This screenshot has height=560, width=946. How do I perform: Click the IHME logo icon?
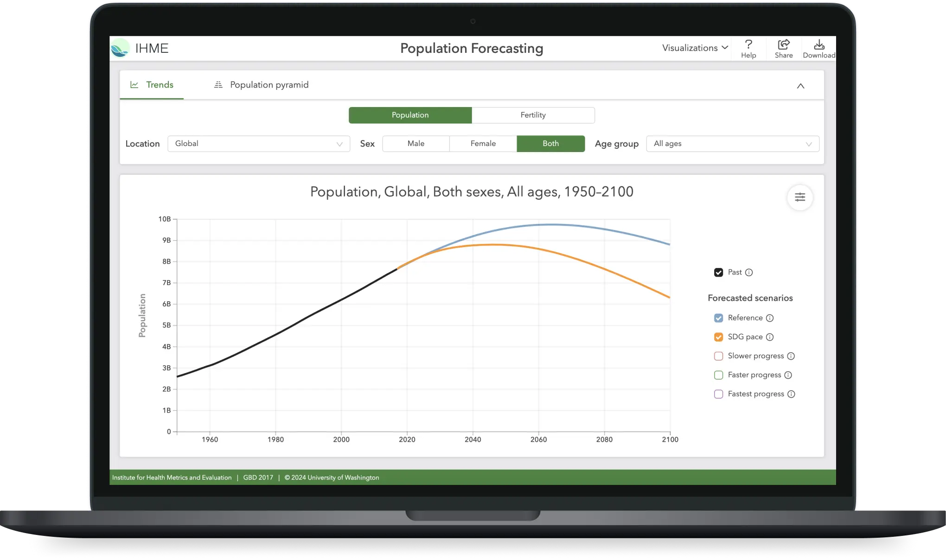(x=120, y=48)
